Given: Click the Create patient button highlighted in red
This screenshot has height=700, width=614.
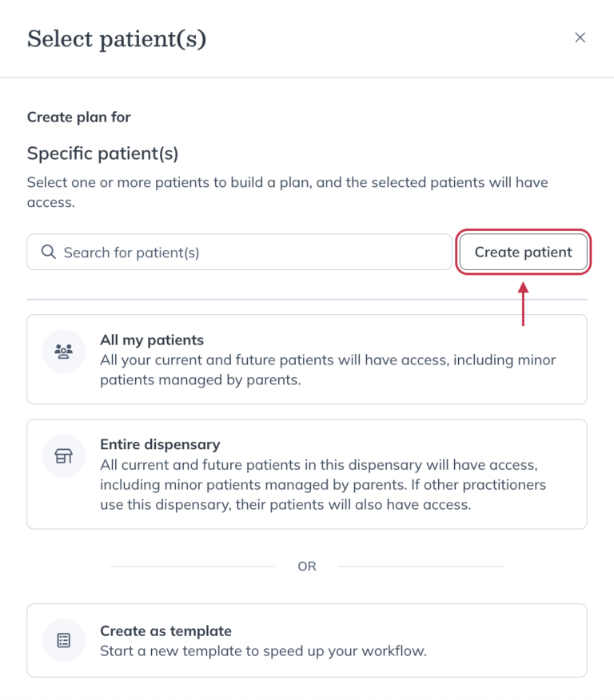Looking at the screenshot, I should point(523,252).
